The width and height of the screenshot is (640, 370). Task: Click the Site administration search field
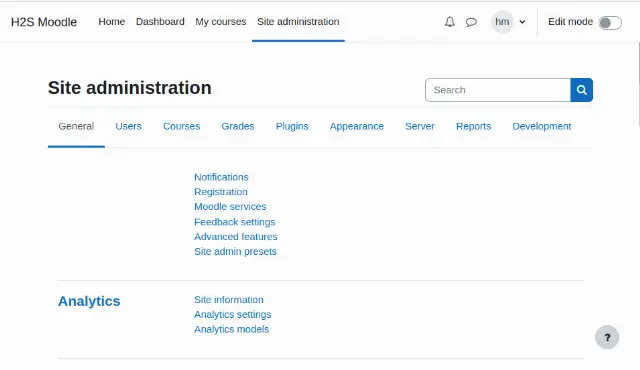(498, 90)
